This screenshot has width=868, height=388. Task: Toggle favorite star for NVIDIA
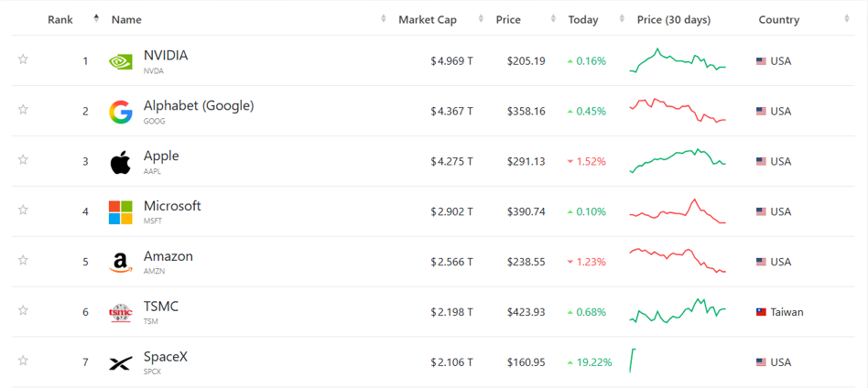(x=23, y=59)
